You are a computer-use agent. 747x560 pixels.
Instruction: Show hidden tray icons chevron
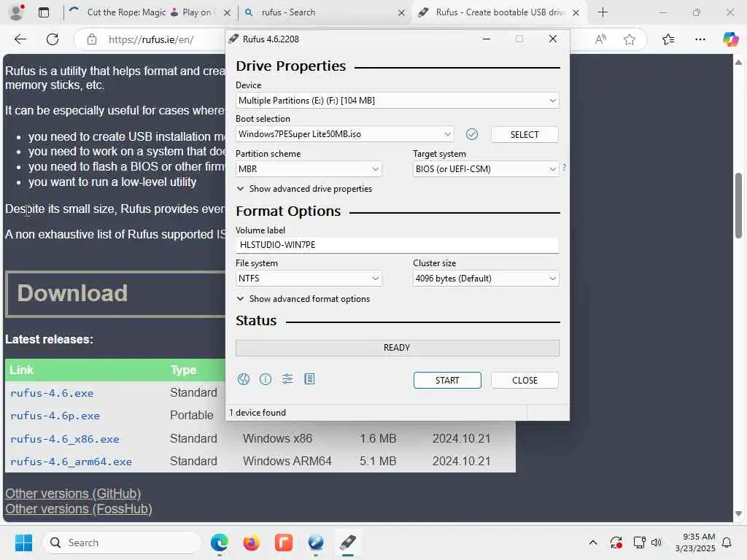pyautogui.click(x=592, y=542)
